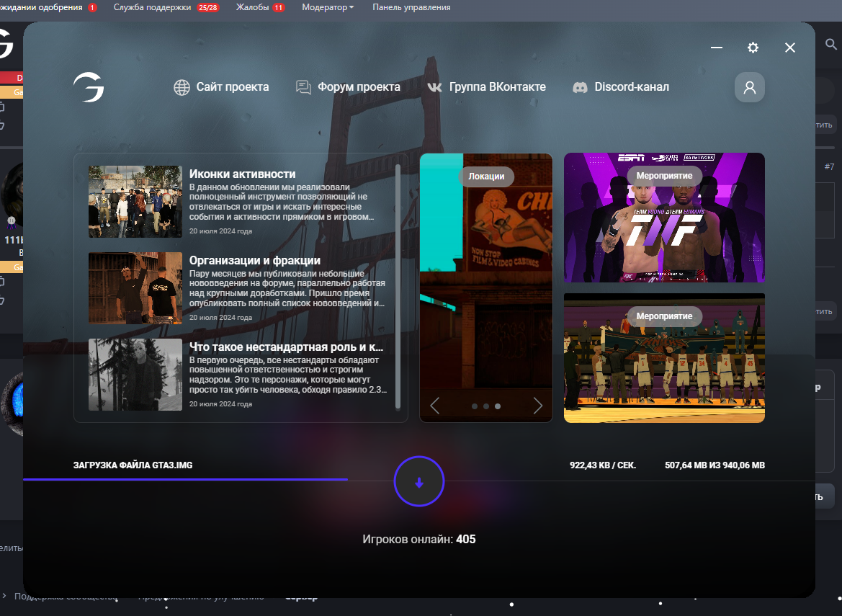Viewport: 842px width, 616px height.
Task: Open launcher settings gear icon
Action: coord(753,48)
